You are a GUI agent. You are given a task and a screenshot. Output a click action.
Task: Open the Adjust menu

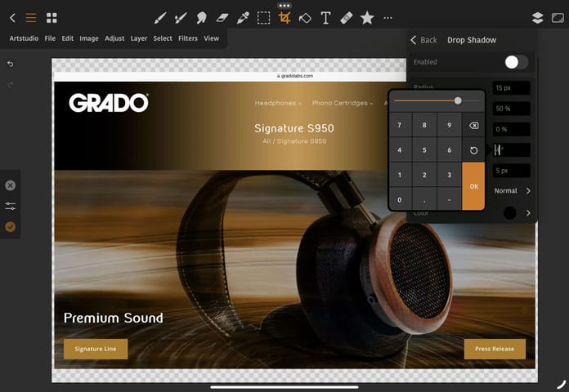pyautogui.click(x=114, y=38)
